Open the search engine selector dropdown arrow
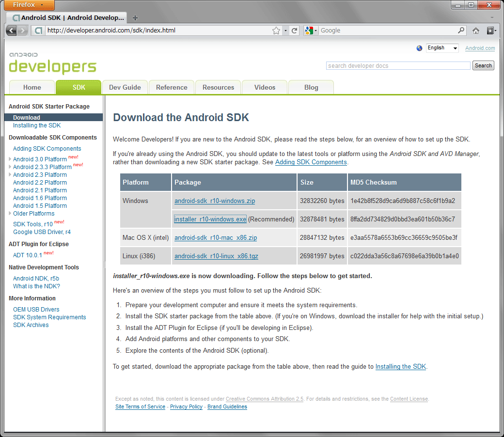This screenshot has width=504, height=437. click(x=315, y=31)
